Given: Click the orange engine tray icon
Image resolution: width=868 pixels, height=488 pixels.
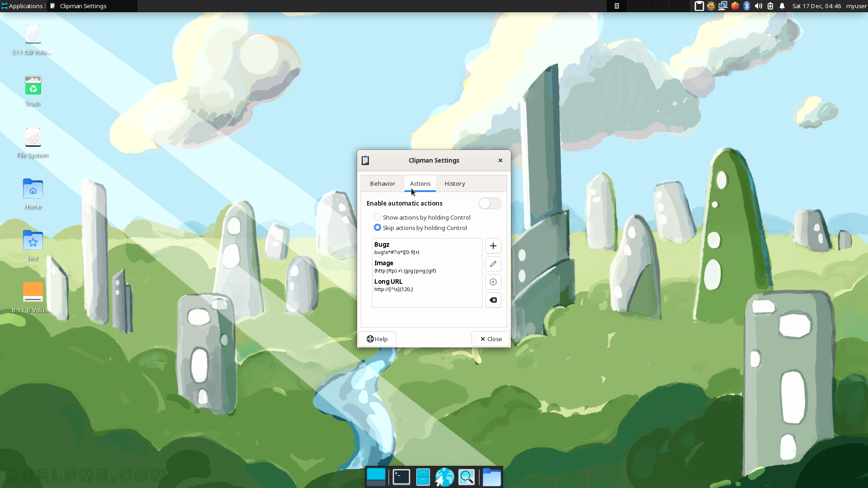Looking at the screenshot, I should [x=711, y=6].
